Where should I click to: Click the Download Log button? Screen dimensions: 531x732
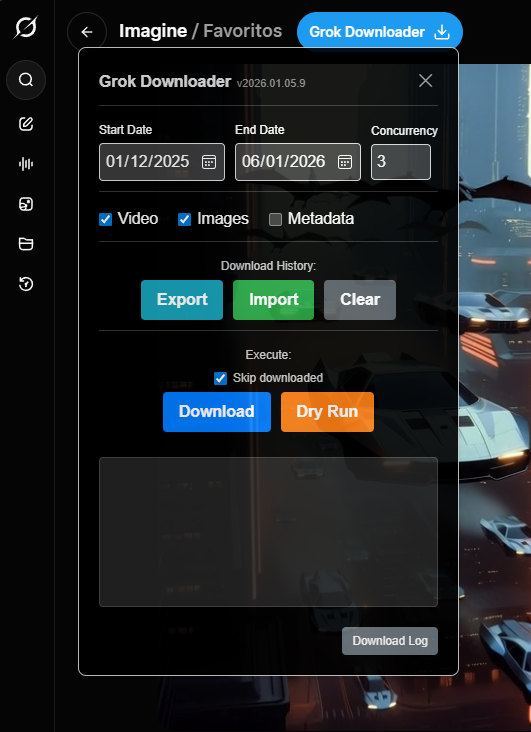click(x=389, y=641)
